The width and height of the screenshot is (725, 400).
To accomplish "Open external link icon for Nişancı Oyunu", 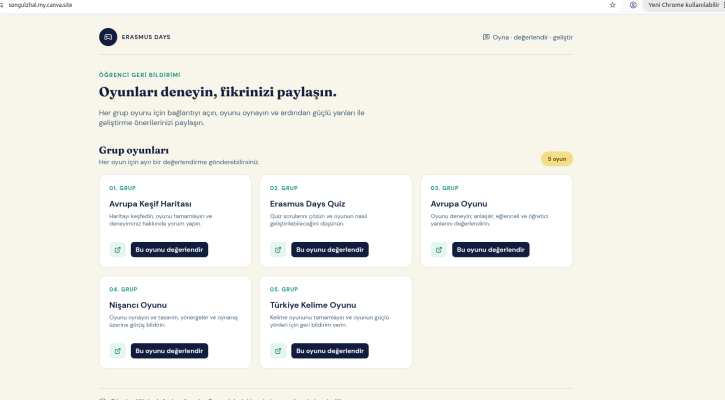I will [x=117, y=351].
